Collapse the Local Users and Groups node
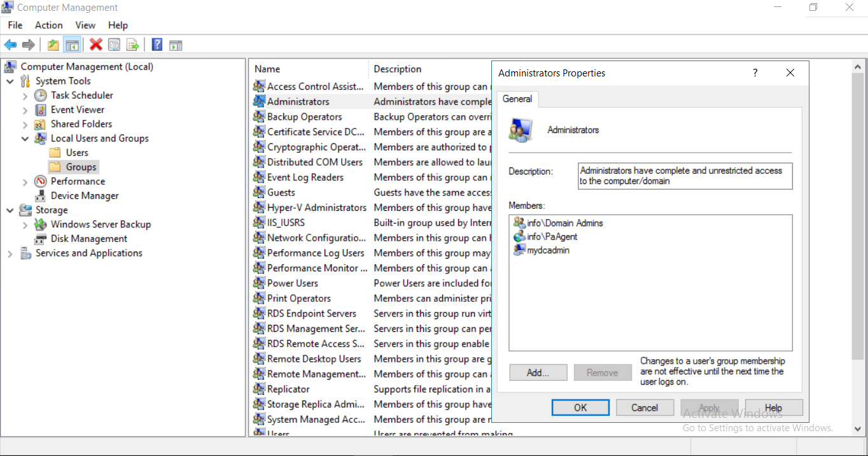Screen dimensions: 868x456 [x=24, y=138]
